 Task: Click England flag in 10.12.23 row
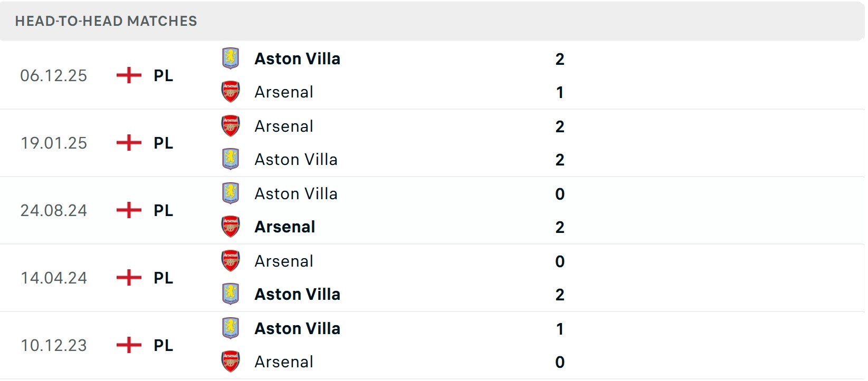click(x=129, y=345)
